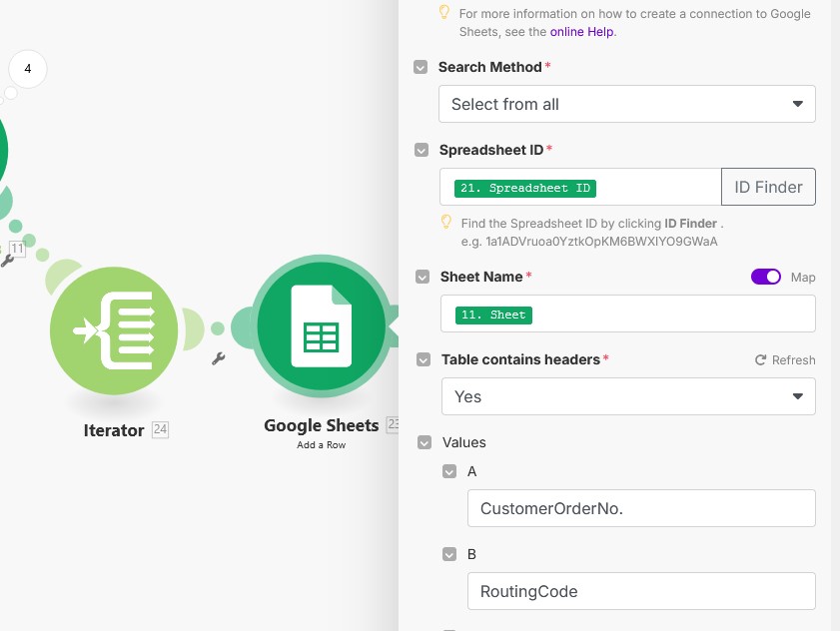The height and width of the screenshot is (631, 840).
Task: Click the Sheet Name input field
Action: click(628, 314)
